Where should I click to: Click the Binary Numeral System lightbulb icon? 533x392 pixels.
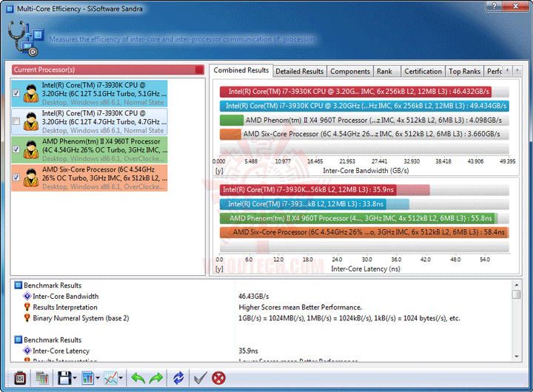tap(27, 318)
